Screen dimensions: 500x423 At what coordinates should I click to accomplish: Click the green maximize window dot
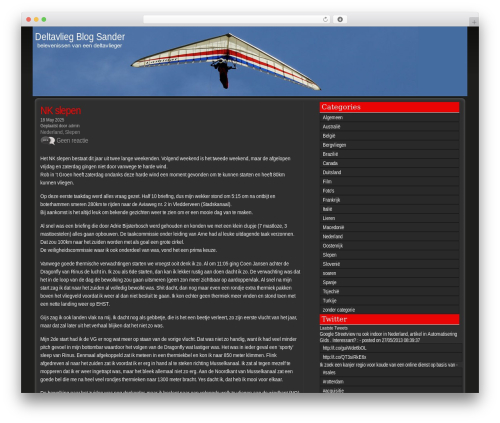pos(44,19)
